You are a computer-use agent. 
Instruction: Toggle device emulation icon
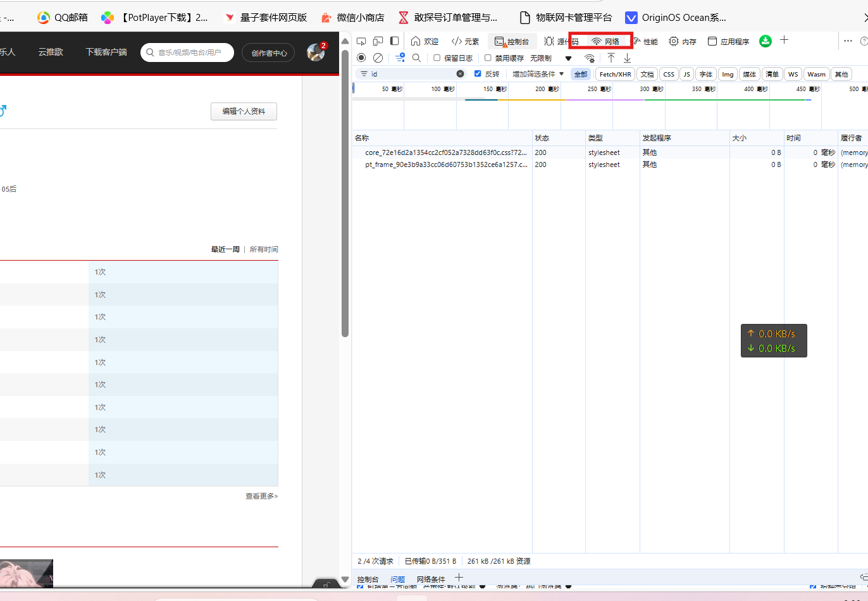pyautogui.click(x=378, y=41)
